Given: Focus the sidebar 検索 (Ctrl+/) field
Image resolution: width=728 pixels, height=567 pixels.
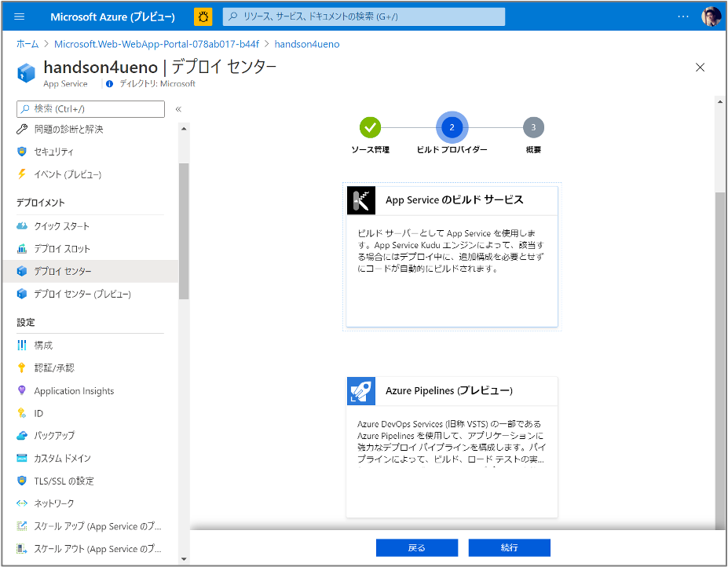Looking at the screenshot, I should (90, 109).
